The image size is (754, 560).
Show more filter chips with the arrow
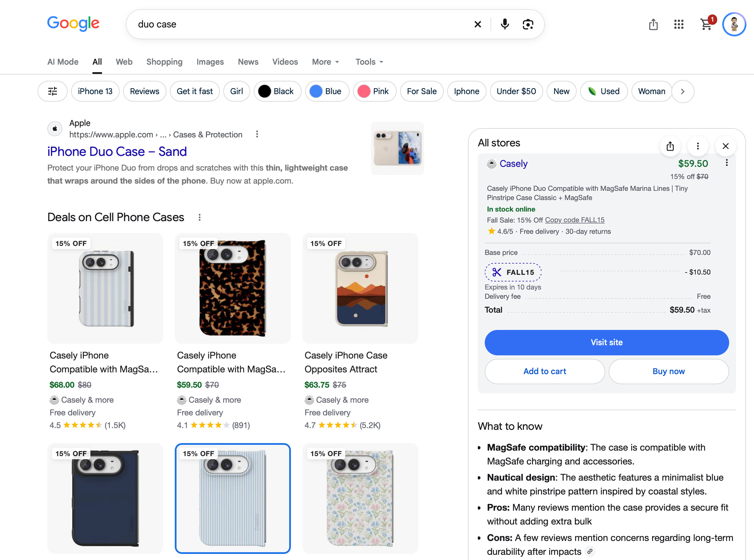(x=683, y=91)
